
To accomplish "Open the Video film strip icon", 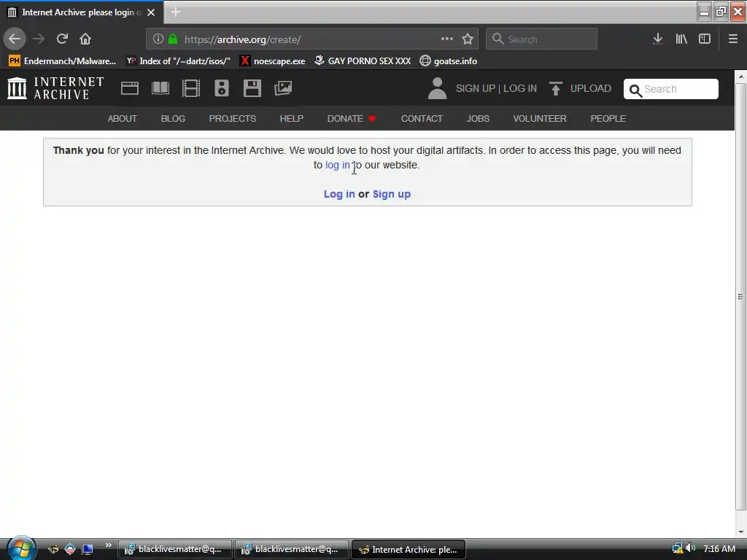I will (x=191, y=88).
